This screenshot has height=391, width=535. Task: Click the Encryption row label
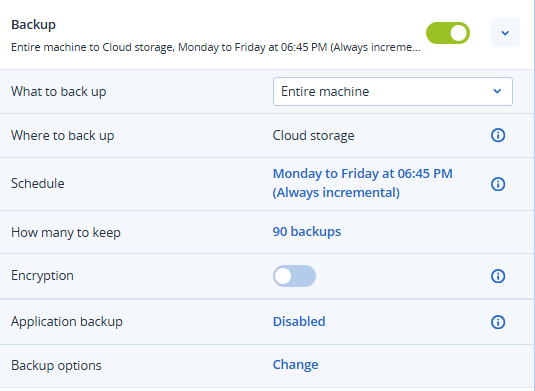42,276
